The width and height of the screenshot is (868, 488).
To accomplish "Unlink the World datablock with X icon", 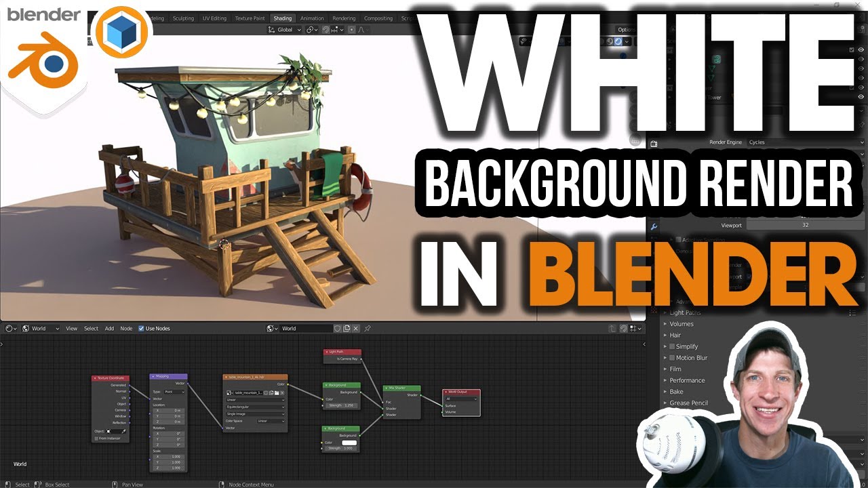I will (x=355, y=328).
